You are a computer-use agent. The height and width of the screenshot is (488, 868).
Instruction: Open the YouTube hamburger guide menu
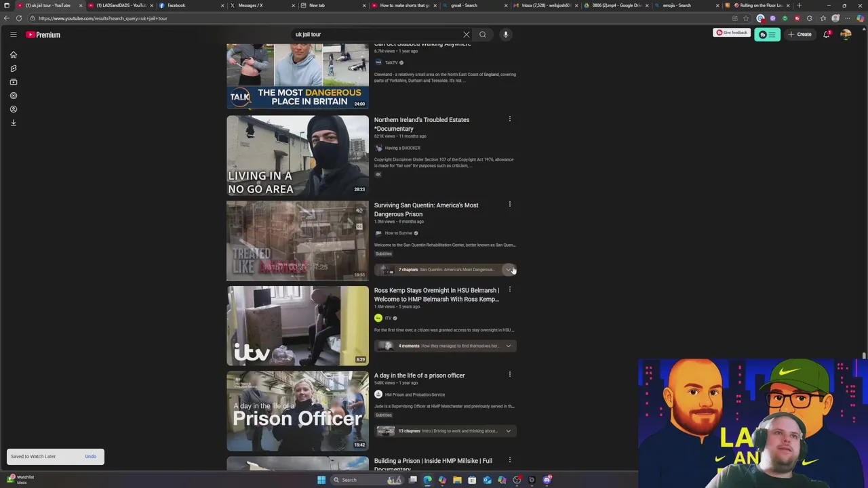(13, 35)
